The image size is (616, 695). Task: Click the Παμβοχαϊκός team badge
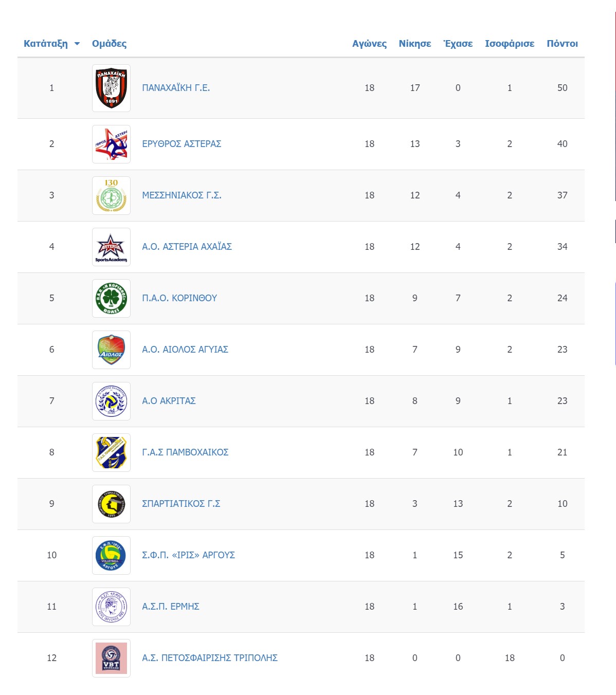coord(111,452)
